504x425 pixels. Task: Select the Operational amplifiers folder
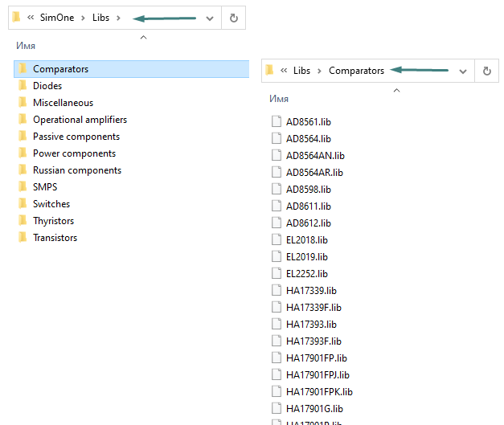tap(80, 120)
